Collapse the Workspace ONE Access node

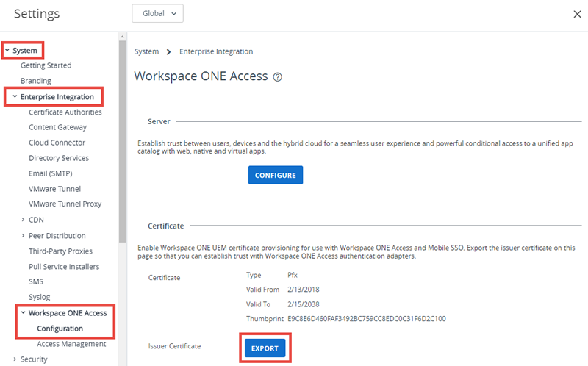[24, 313]
